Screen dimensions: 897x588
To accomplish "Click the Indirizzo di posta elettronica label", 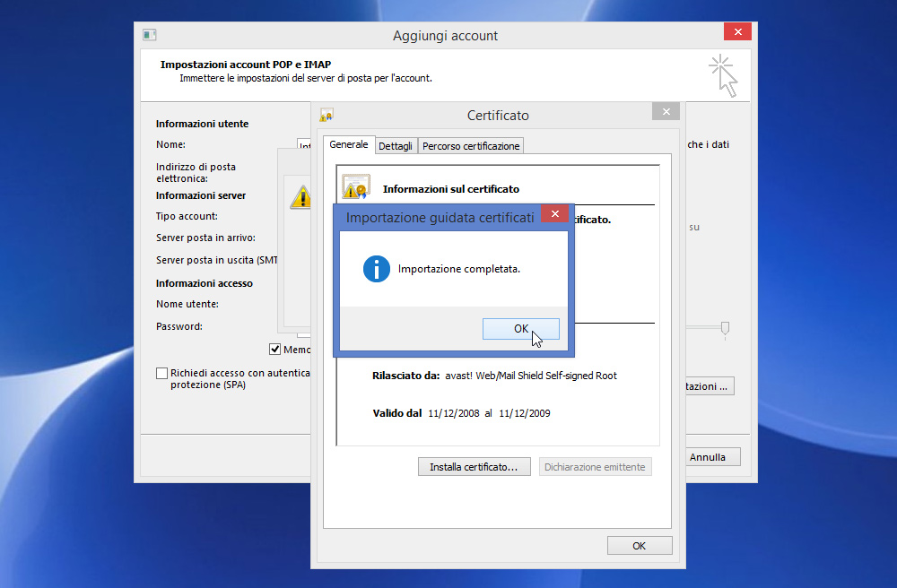I will 196,173.
